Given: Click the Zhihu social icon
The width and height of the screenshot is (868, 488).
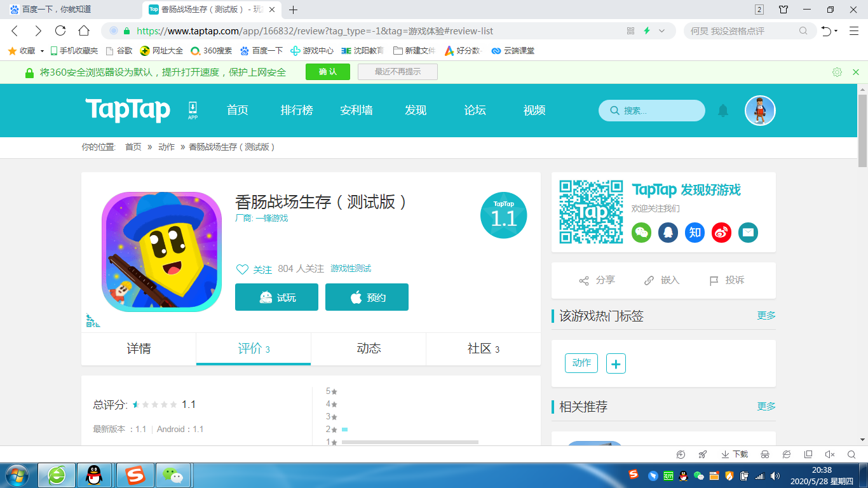Looking at the screenshot, I should [x=695, y=233].
